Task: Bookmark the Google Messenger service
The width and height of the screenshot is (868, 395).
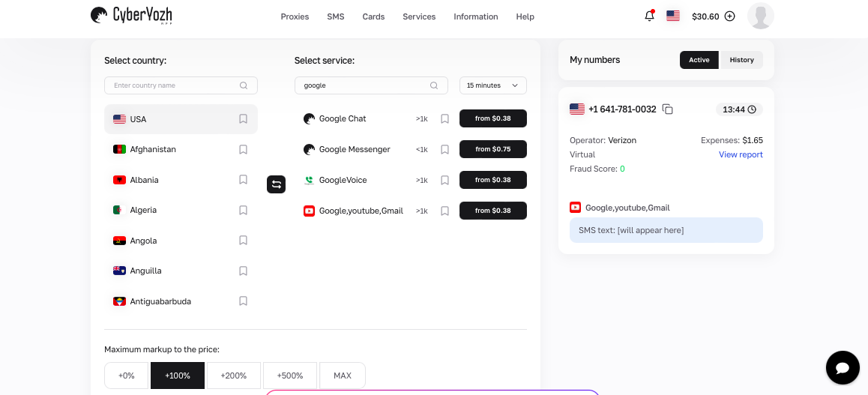Action: tap(444, 149)
